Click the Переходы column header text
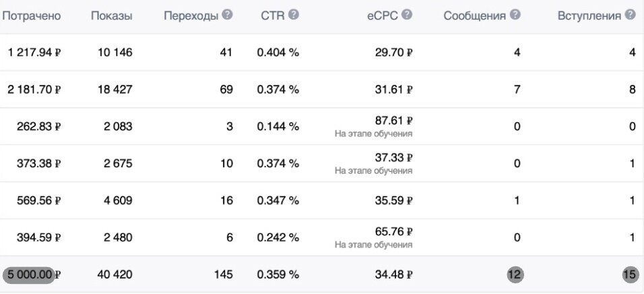The height and width of the screenshot is (294, 644). coord(191,16)
